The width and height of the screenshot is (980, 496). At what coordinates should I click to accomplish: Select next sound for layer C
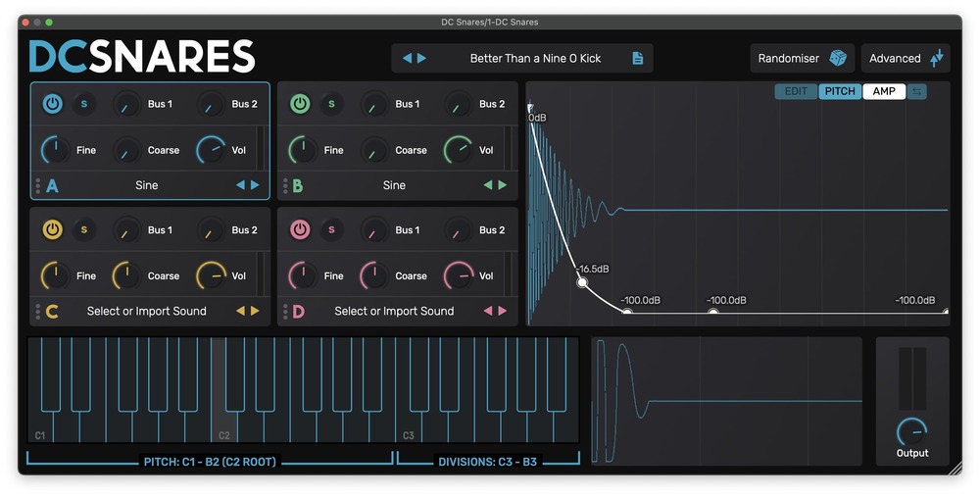[255, 311]
